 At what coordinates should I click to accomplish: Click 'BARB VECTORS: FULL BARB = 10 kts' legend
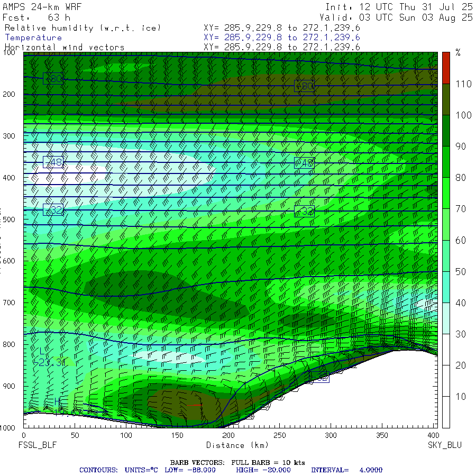click(237, 463)
